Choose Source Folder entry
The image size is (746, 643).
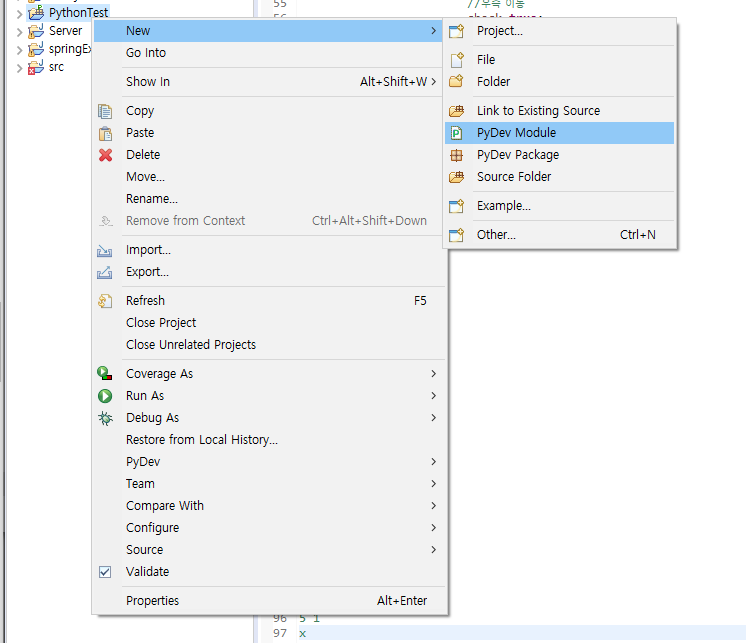(x=560, y=177)
